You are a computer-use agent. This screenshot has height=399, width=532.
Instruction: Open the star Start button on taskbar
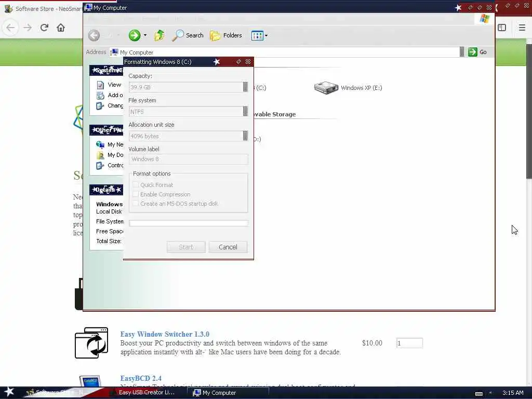tap(9, 392)
